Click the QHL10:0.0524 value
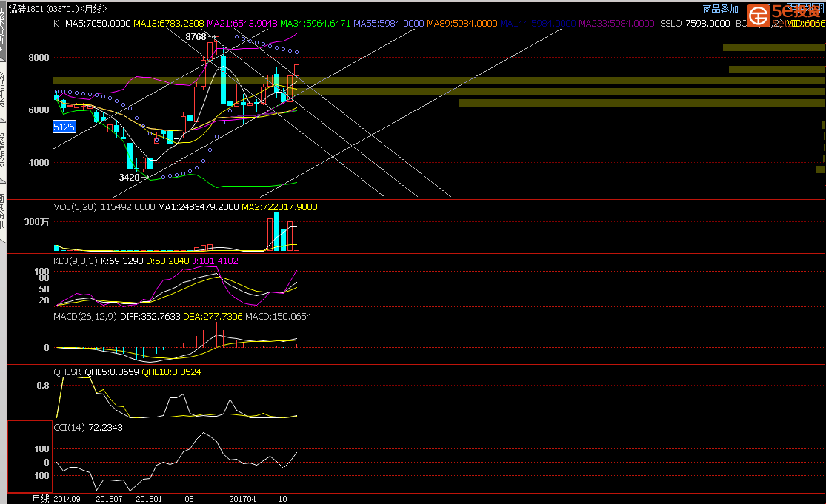 171,372
